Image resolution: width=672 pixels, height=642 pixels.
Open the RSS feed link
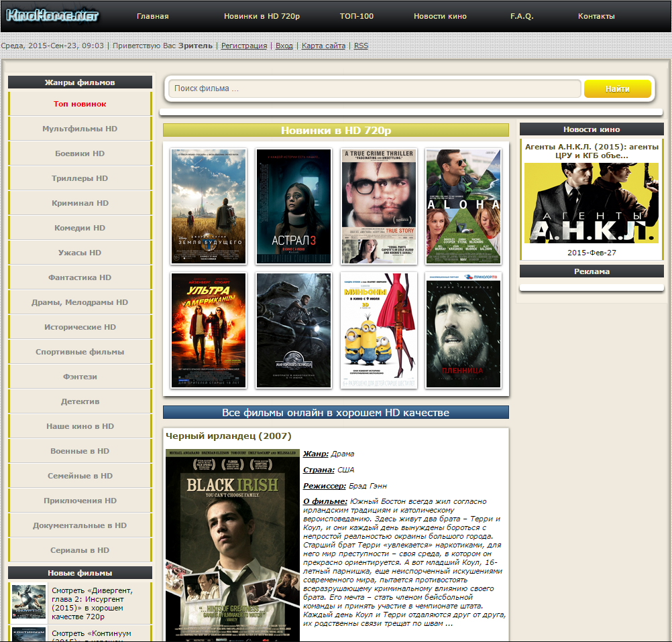click(x=361, y=46)
